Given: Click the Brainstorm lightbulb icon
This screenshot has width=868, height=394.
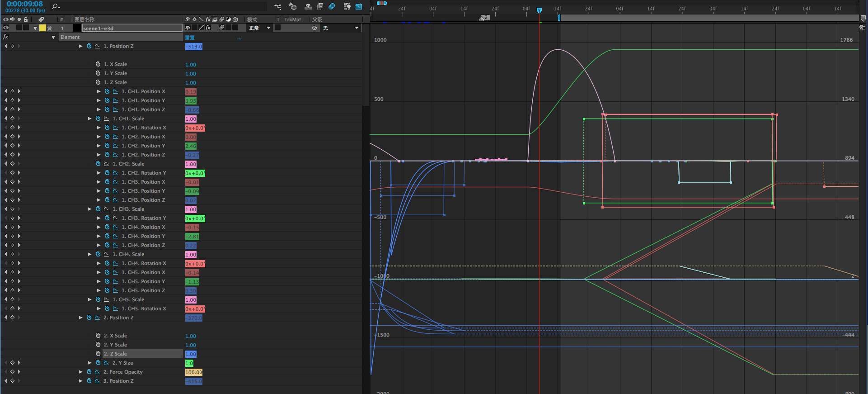Looking at the screenshot, I should [347, 6].
